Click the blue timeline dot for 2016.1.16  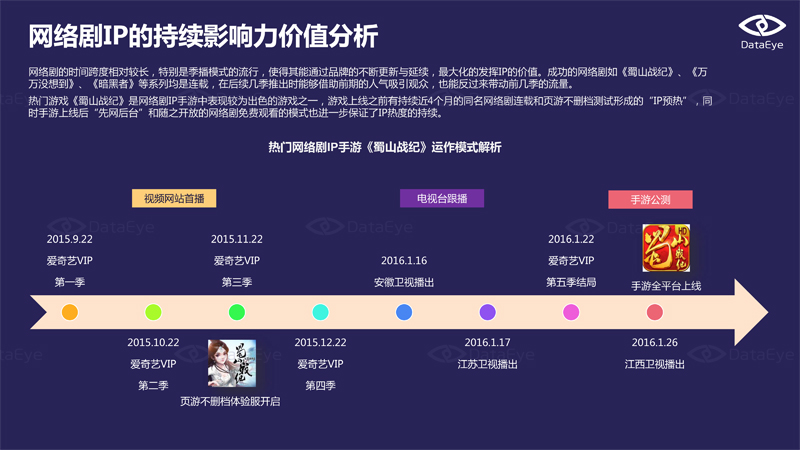(404, 312)
